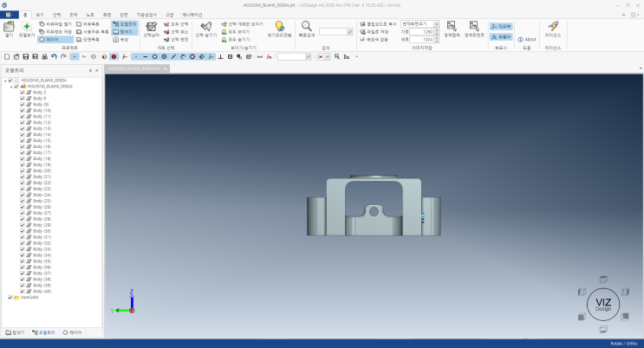Uncheck the Body (20) checkbox
644x348 pixels.
23,171
